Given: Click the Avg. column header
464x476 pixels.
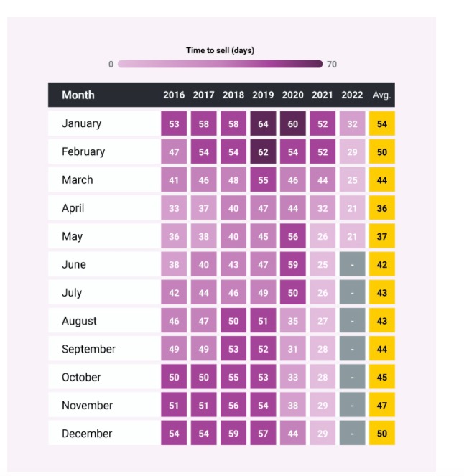Looking at the screenshot, I should click(x=381, y=95).
